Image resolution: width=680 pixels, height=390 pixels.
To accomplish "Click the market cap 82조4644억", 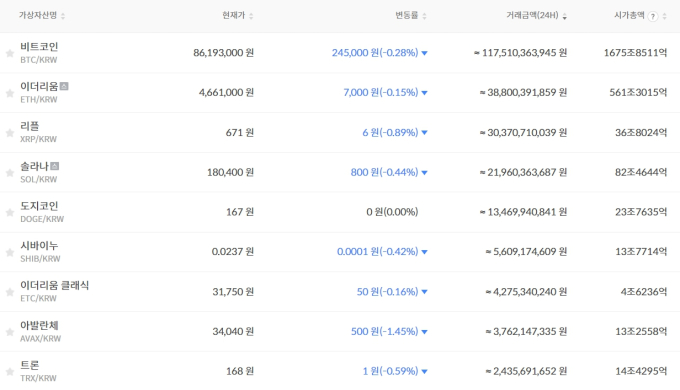I will (641, 173).
